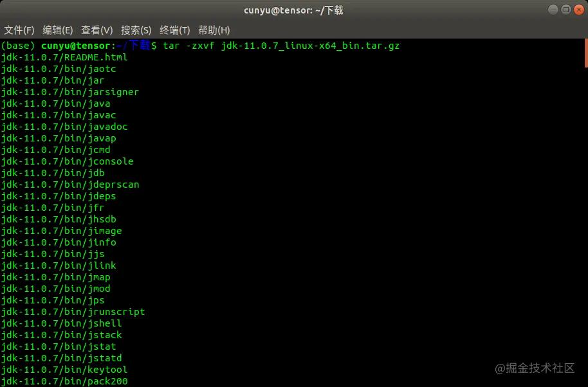The height and width of the screenshot is (387, 588).
Task: Click the jdk-11.0.7/bin/jfr line
Action: (53, 208)
